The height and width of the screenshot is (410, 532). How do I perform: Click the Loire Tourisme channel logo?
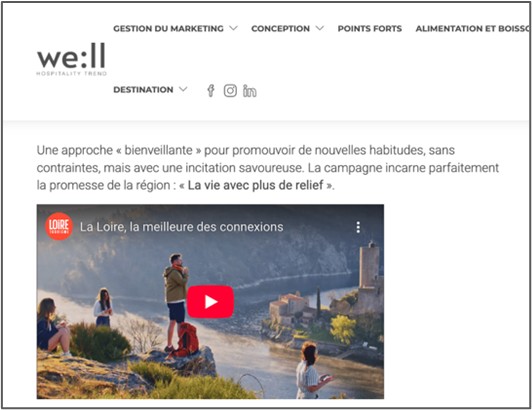point(59,226)
